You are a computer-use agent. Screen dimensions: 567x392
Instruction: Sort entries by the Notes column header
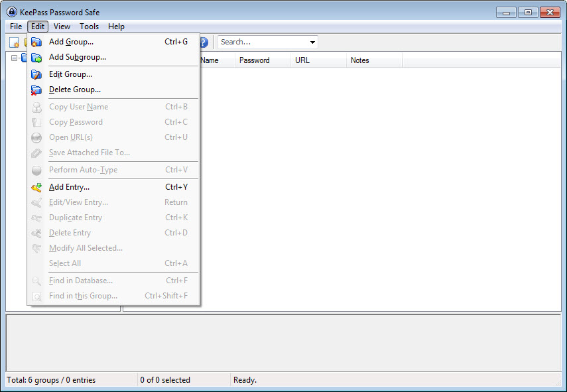click(374, 60)
